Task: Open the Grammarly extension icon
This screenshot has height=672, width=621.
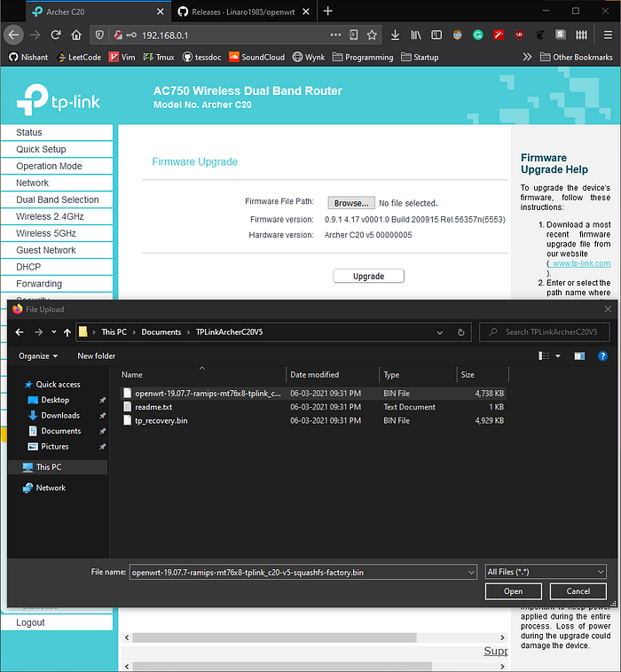Action: point(478,35)
